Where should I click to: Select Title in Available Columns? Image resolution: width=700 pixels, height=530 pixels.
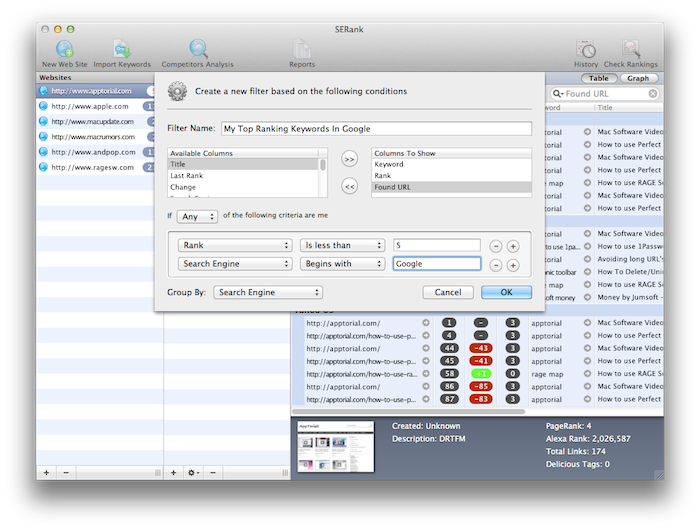pos(243,164)
